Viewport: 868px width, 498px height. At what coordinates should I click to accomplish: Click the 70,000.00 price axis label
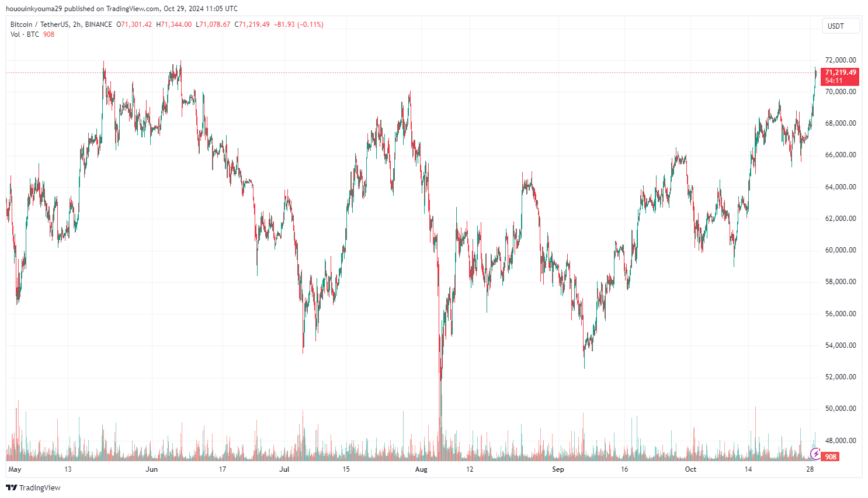[x=841, y=92]
